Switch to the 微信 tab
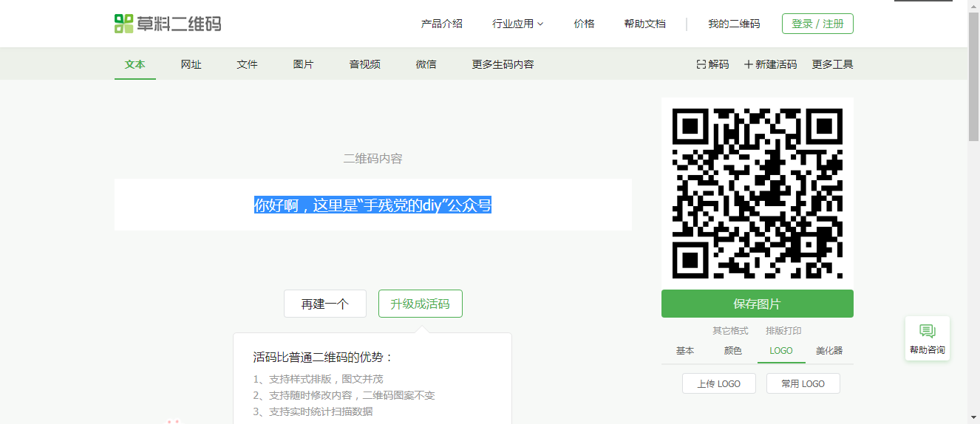The width and height of the screenshot is (980, 424). [426, 64]
